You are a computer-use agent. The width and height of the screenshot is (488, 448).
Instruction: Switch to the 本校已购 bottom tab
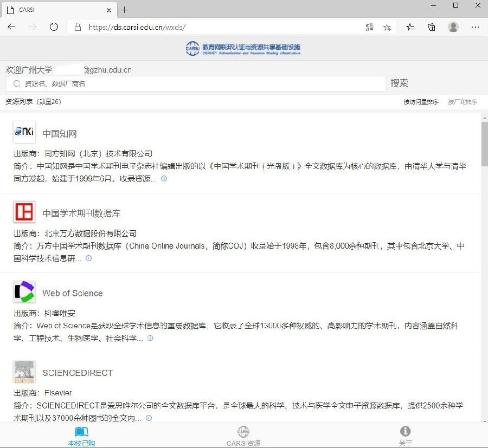(x=81, y=436)
